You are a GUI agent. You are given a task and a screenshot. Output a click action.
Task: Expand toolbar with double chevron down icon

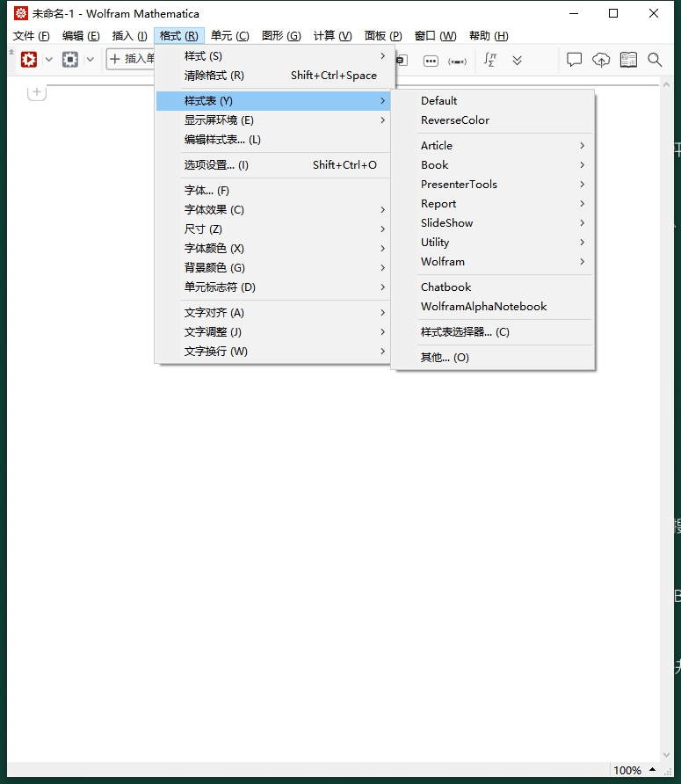coord(517,61)
